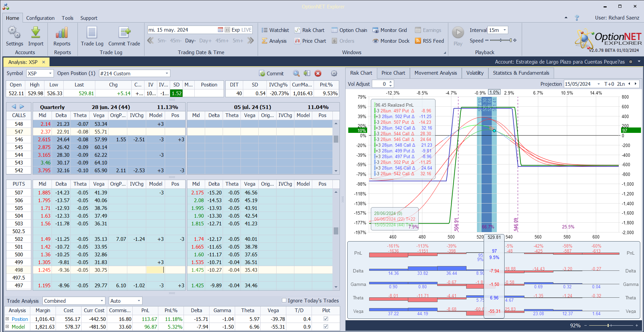
Task: Click the Day+ navigation button
Action: point(205,41)
